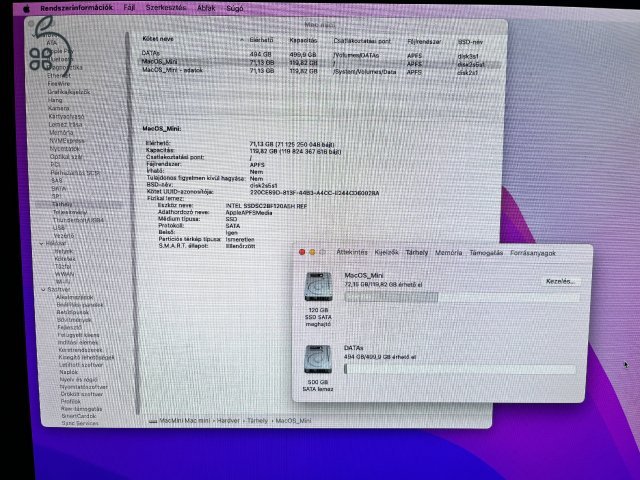
Task: Click the volume UUID value text
Action: coord(314,193)
